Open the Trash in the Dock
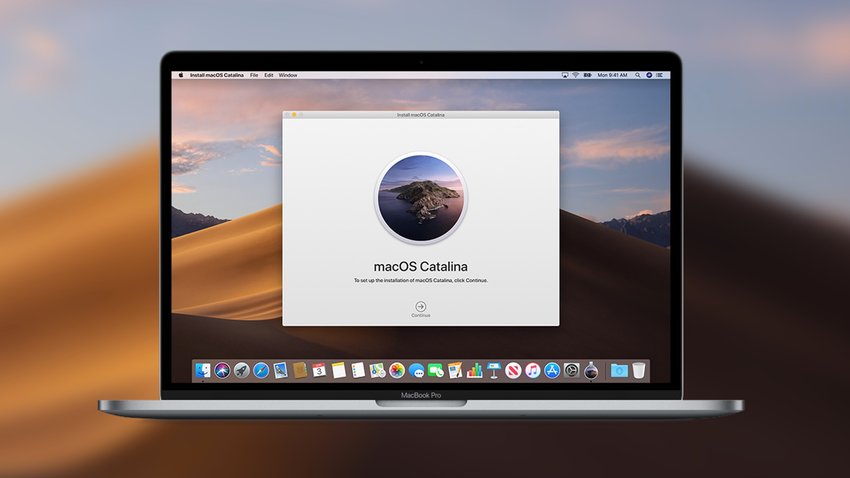This screenshot has width=850, height=478. (639, 370)
